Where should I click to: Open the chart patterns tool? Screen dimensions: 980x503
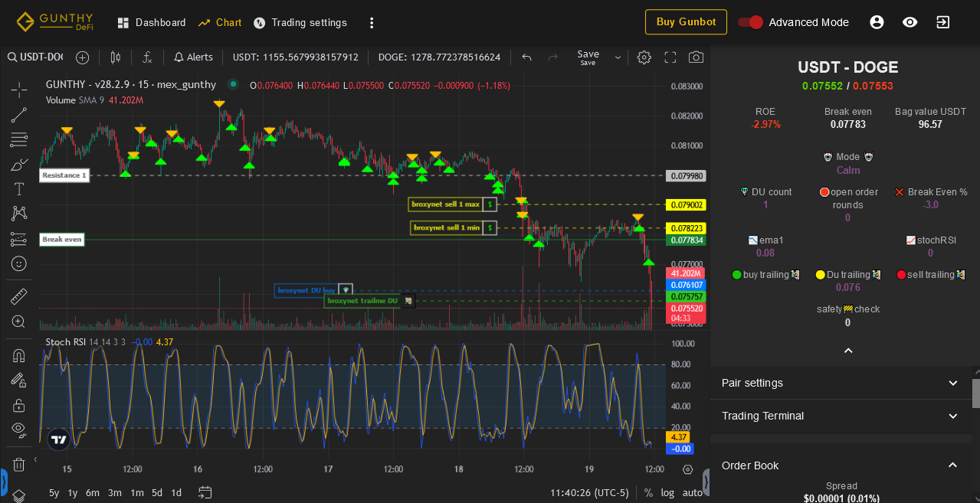click(19, 214)
